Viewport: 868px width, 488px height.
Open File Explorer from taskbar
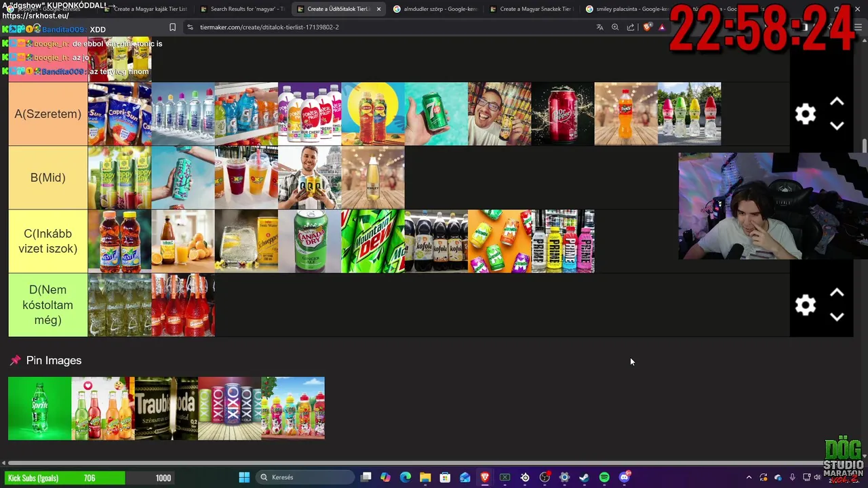pyautogui.click(x=425, y=477)
